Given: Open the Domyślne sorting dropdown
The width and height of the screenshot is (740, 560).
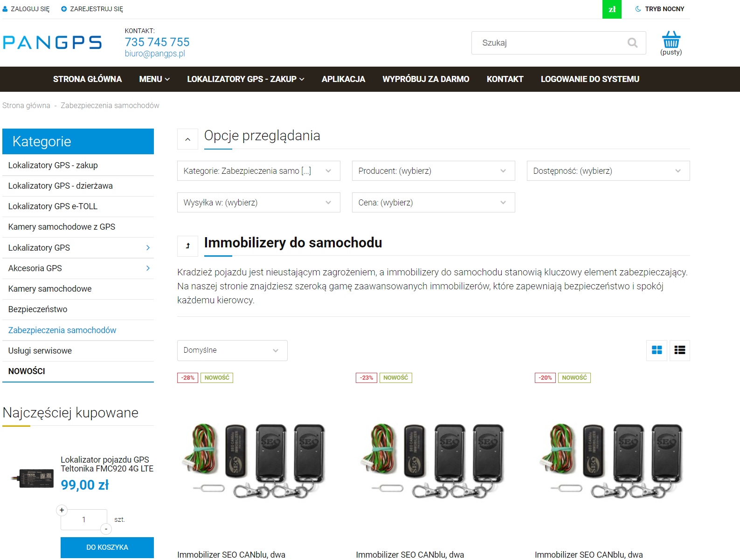Looking at the screenshot, I should point(232,350).
